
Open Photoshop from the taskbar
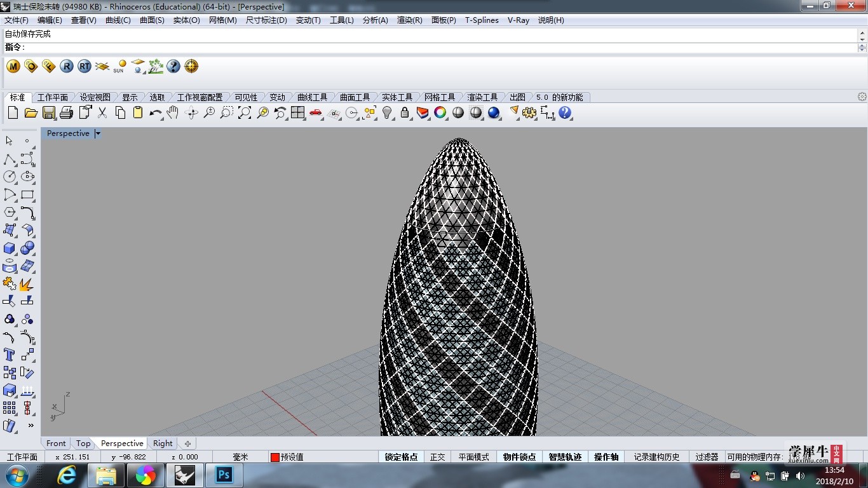[x=224, y=475]
